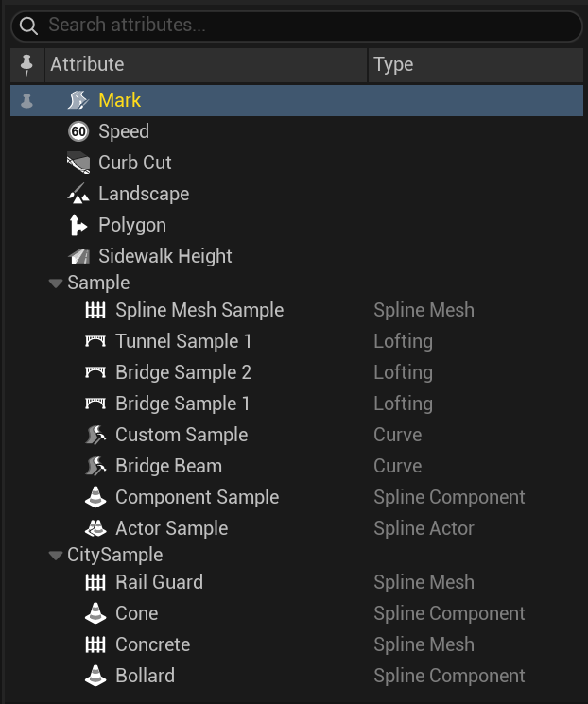Click the Component Sample cone icon
Screen dimensions: 588x704
tap(95, 497)
